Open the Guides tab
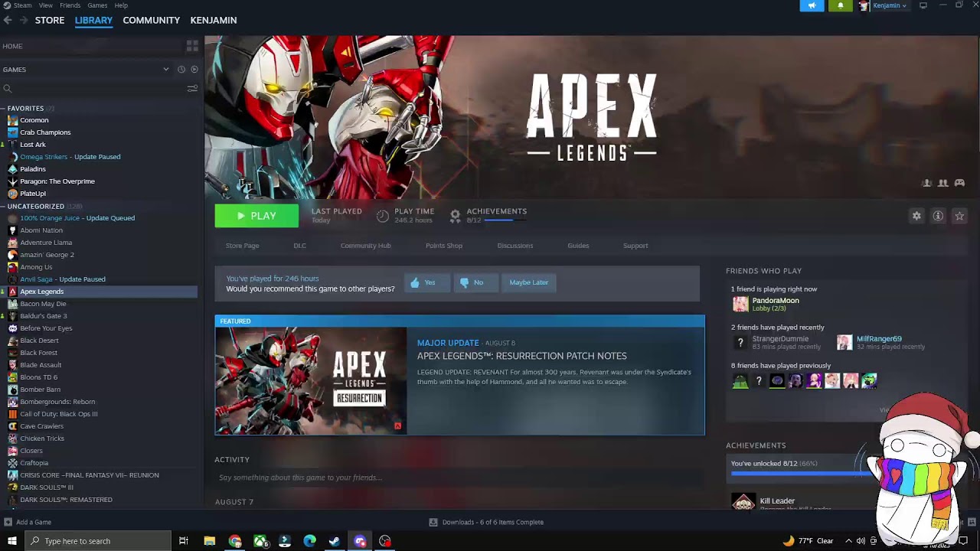 pos(578,246)
